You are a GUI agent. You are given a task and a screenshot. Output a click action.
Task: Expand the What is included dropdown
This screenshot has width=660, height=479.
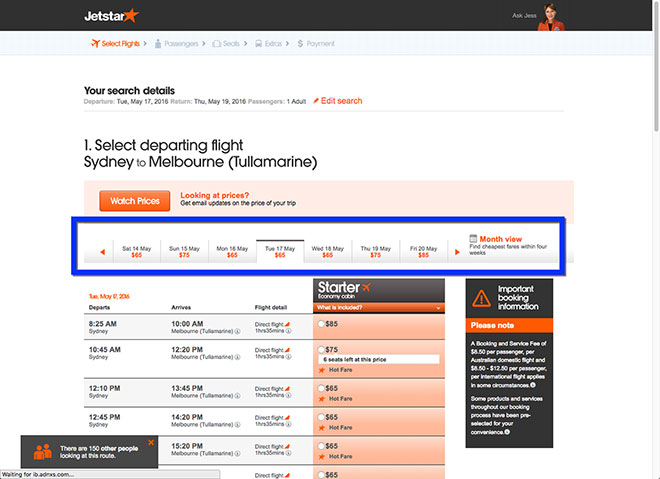click(x=379, y=308)
